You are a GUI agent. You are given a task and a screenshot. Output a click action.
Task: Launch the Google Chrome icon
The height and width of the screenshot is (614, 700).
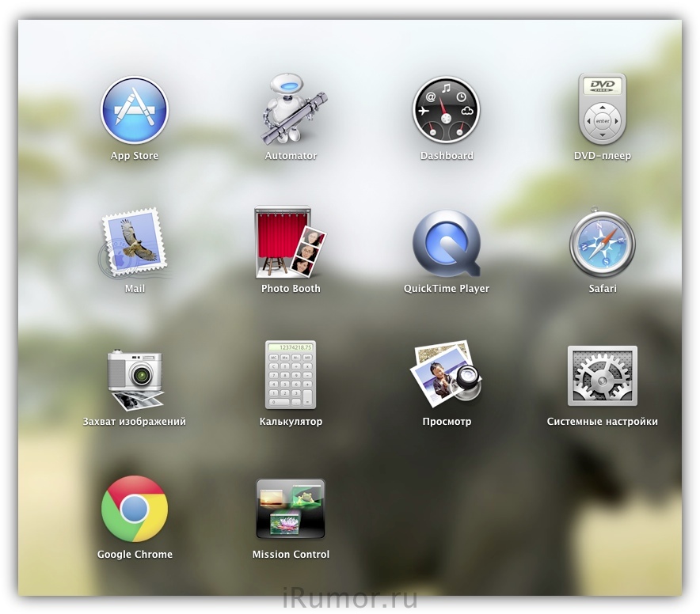(135, 509)
